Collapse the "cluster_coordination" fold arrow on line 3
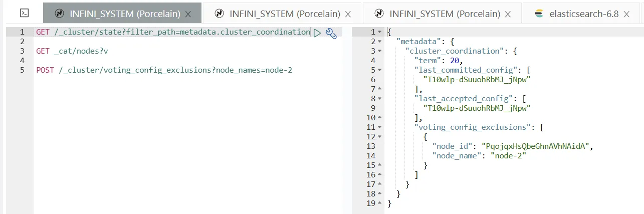Screen dimensions: 644x214 (379, 51)
